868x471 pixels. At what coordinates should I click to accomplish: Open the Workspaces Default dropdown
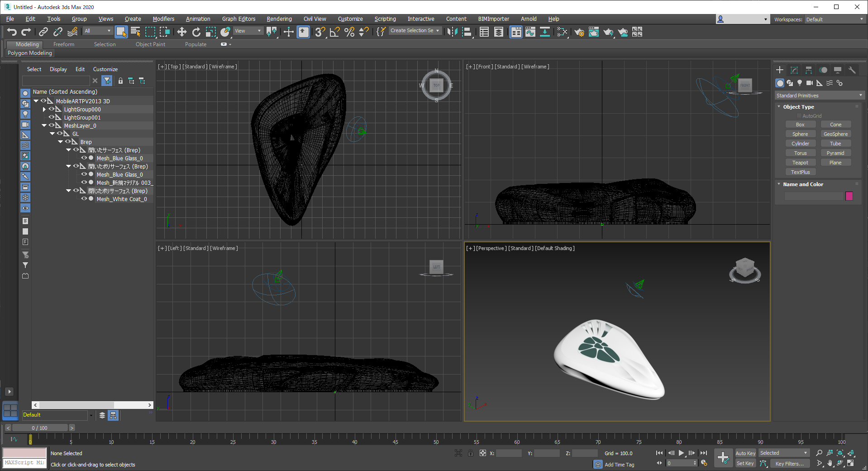(834, 19)
